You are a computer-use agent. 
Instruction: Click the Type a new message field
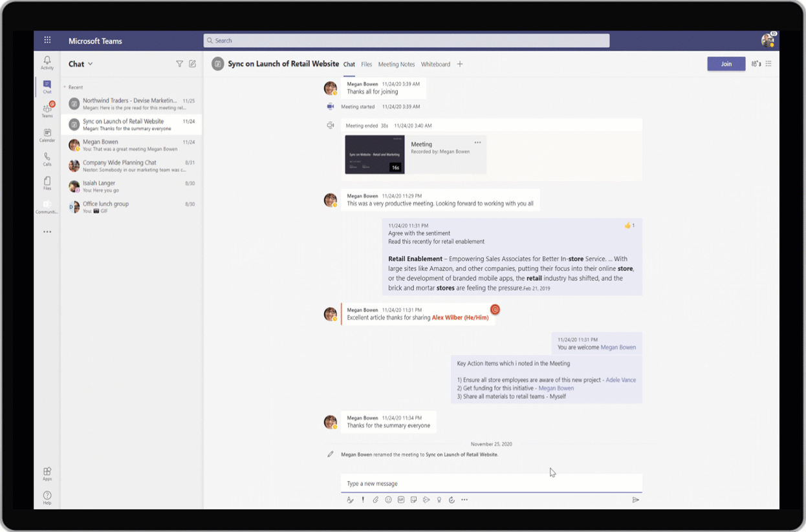492,484
